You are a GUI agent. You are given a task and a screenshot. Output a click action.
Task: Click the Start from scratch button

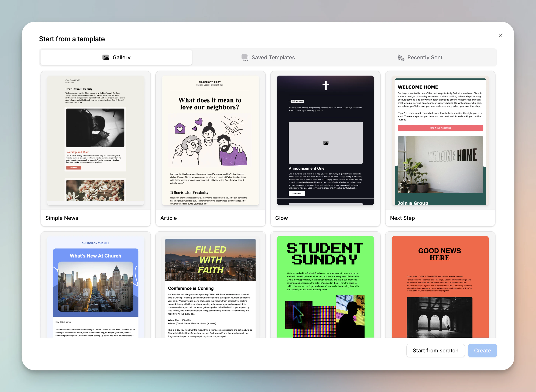(435, 351)
